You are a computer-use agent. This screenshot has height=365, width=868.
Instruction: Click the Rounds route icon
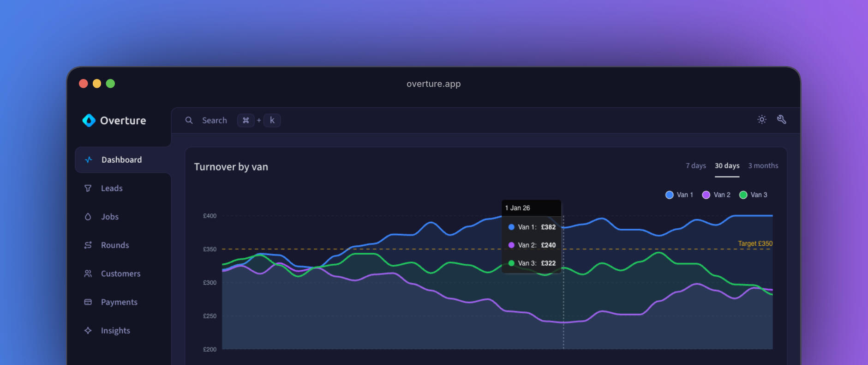tap(88, 245)
